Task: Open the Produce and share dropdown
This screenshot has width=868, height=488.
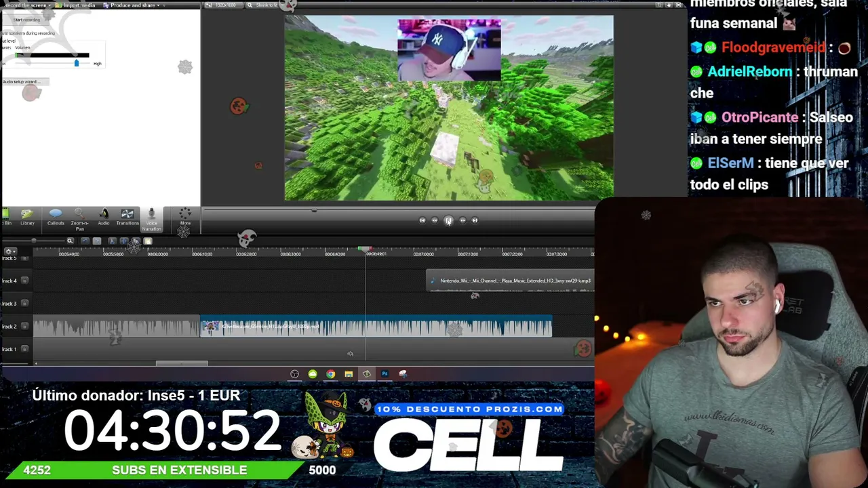Action: click(x=132, y=5)
